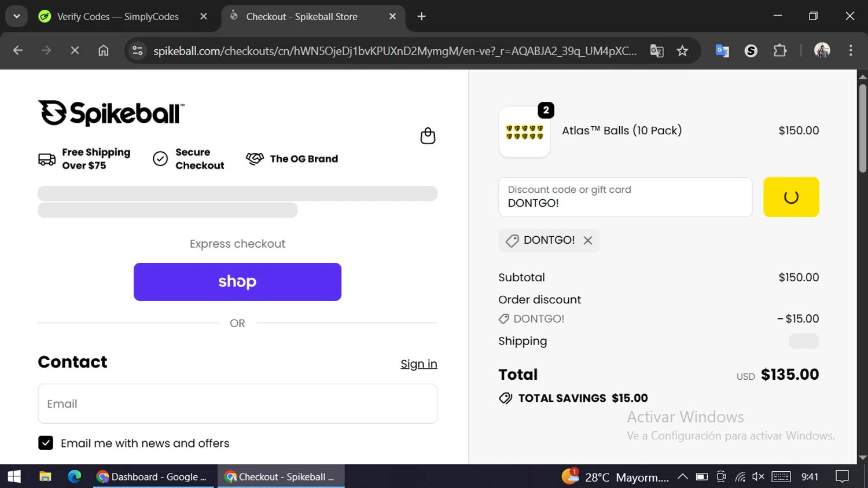Open File Explorer from the taskbar
The height and width of the screenshot is (488, 868).
(x=45, y=476)
